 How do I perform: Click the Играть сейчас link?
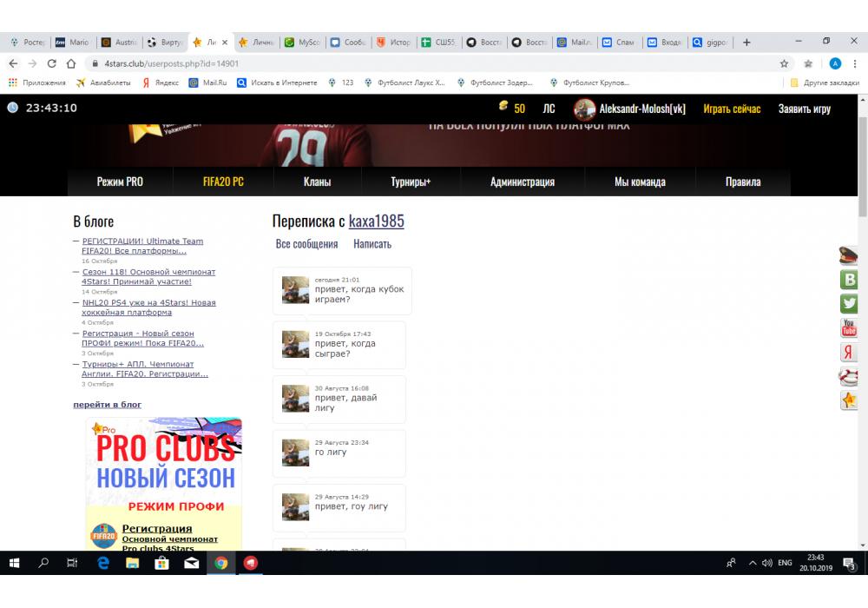coord(732,109)
